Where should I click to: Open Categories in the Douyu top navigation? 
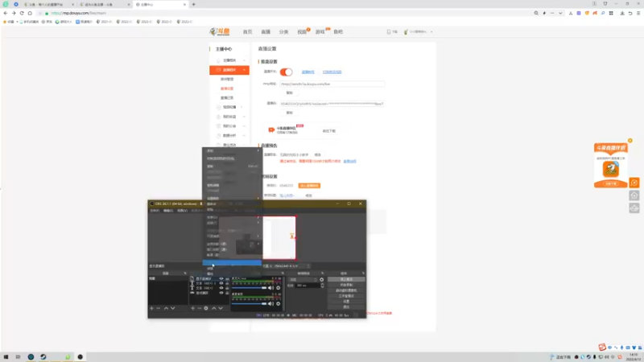tap(283, 31)
